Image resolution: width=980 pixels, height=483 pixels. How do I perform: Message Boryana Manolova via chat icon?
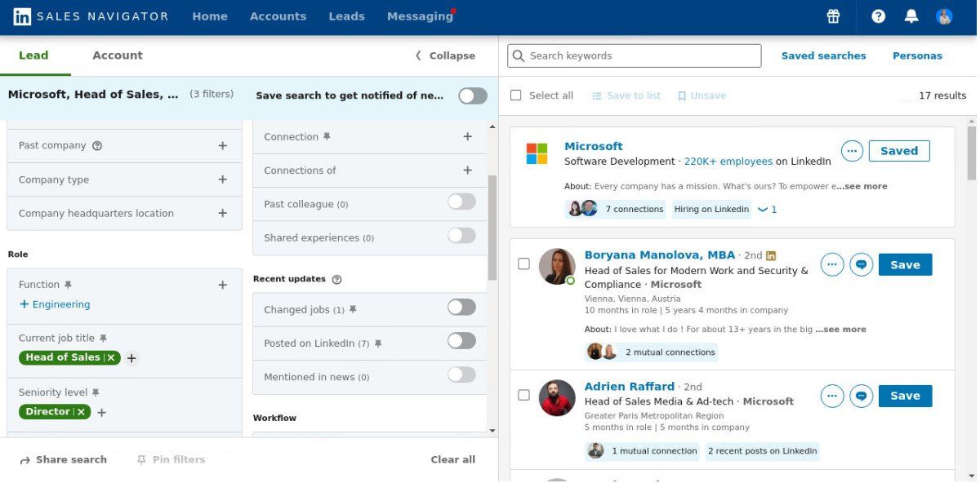862,264
